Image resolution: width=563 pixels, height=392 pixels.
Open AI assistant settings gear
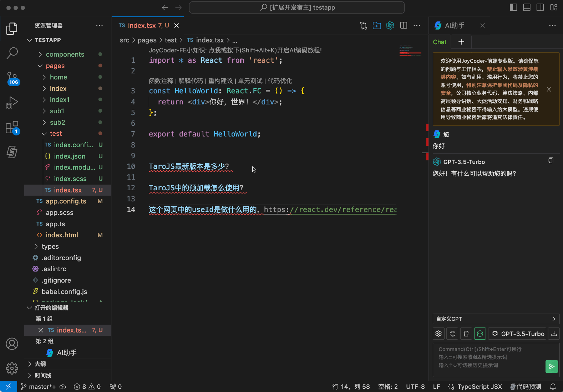[x=438, y=334]
